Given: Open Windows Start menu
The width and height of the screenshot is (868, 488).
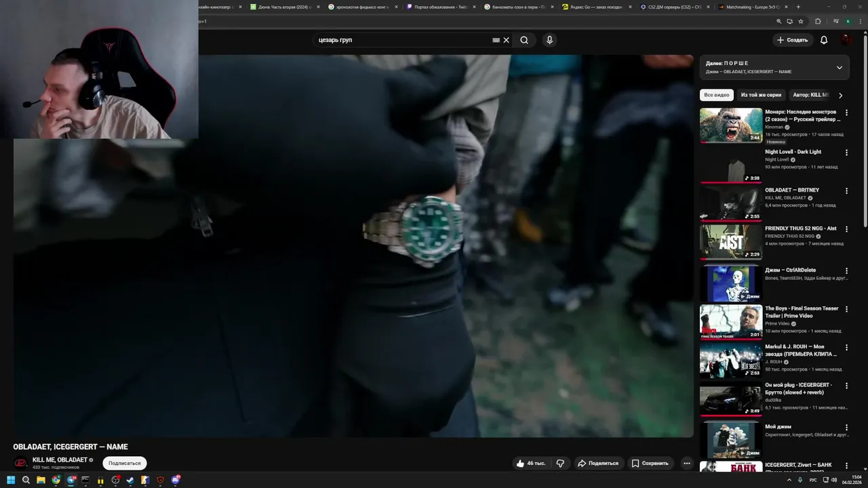Looking at the screenshot, I should pyautogui.click(x=9, y=480).
